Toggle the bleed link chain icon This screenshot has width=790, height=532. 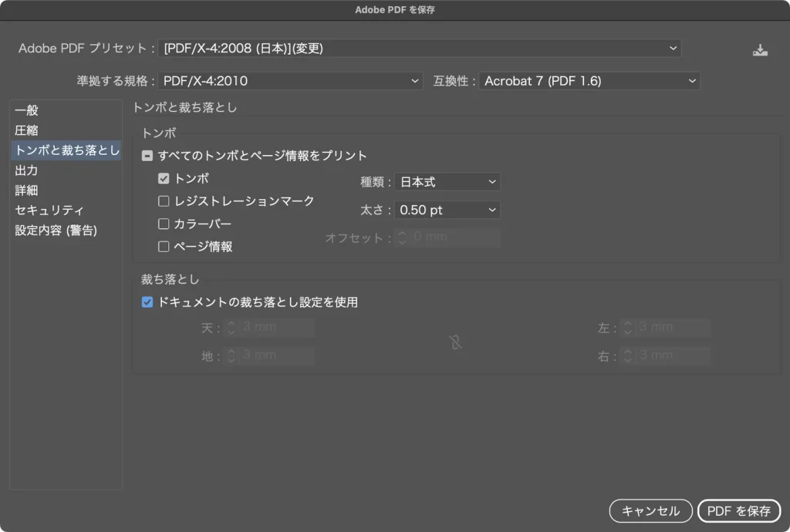pos(455,342)
